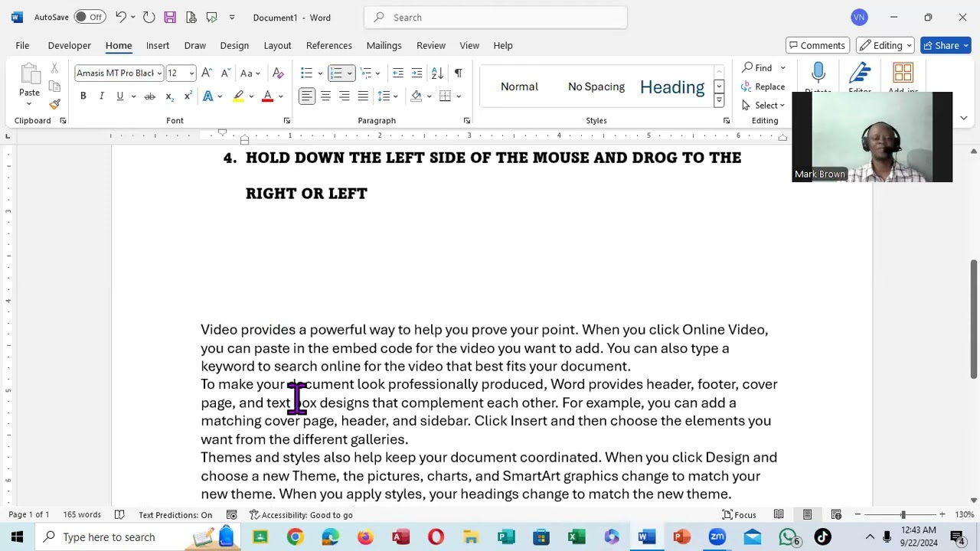Open bullet list style dropdown arrow
The width and height of the screenshot is (980, 551).
click(319, 73)
